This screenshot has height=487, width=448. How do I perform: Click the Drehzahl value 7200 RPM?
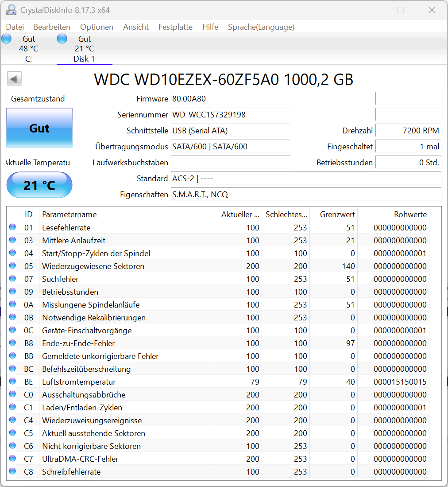click(x=409, y=131)
